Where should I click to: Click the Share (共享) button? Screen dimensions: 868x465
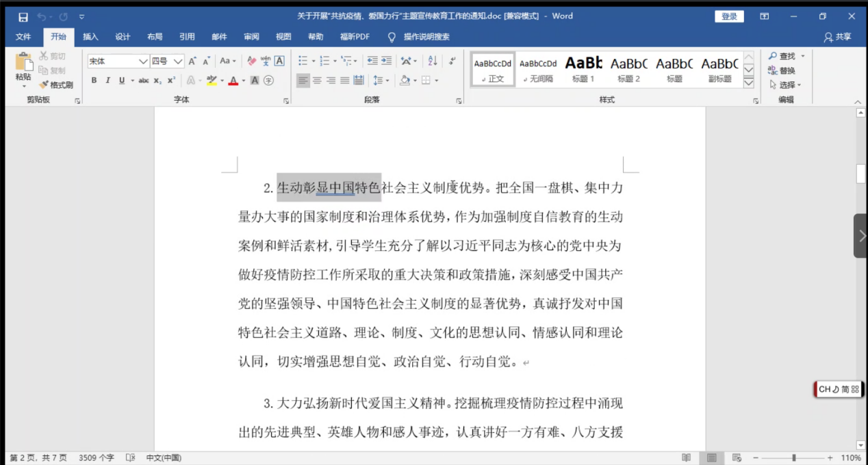tap(838, 37)
